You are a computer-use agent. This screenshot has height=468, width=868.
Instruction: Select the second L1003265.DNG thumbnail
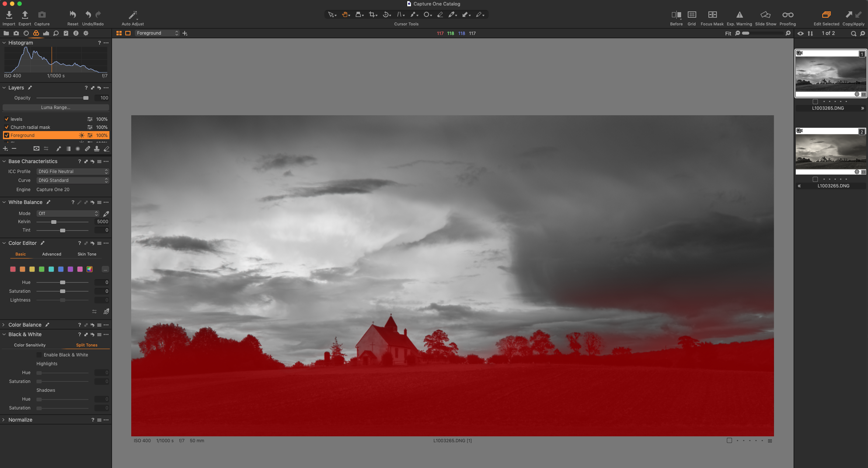click(830, 152)
